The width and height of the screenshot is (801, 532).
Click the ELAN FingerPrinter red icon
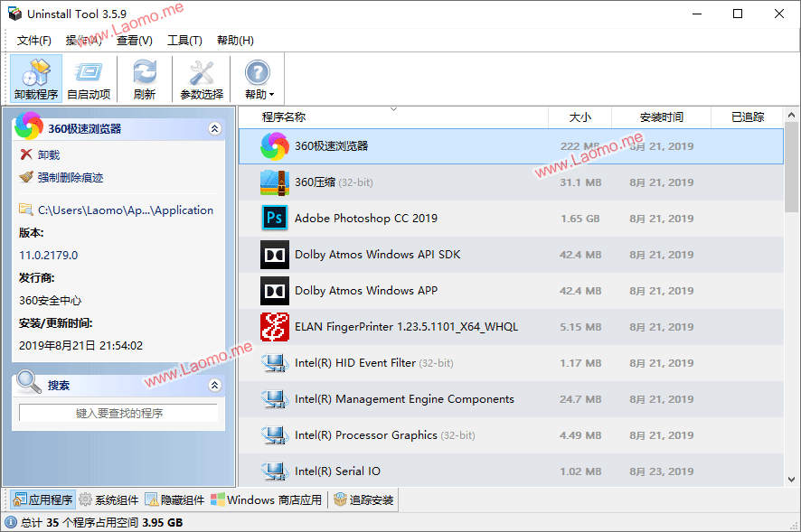click(275, 327)
